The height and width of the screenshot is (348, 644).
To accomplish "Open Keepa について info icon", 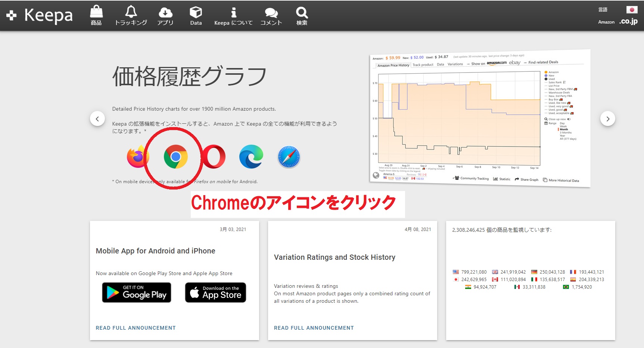I will point(233,15).
